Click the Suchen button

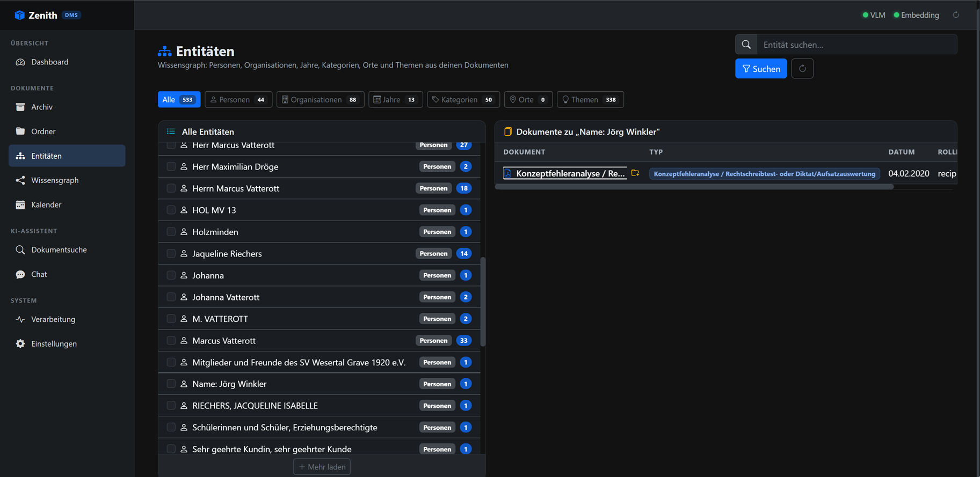(761, 69)
